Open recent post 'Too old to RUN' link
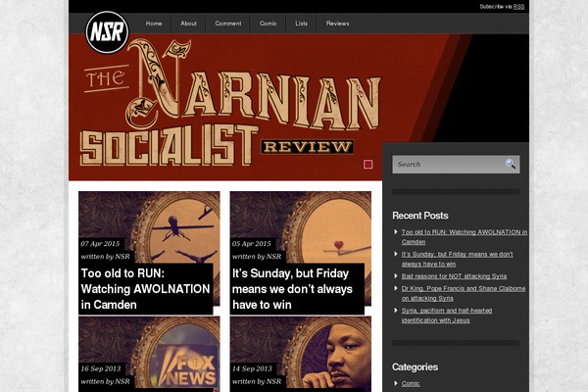This screenshot has width=588, height=392. click(x=465, y=237)
